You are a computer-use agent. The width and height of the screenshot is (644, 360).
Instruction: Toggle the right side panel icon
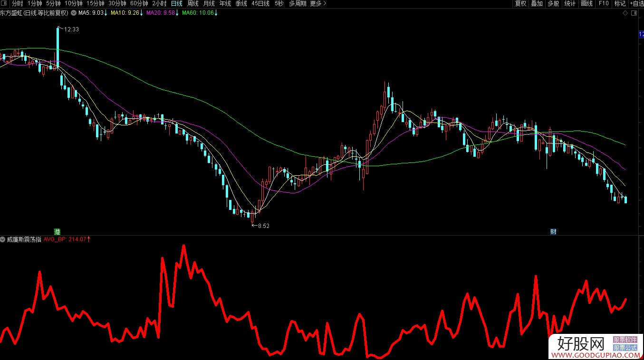[634, 13]
